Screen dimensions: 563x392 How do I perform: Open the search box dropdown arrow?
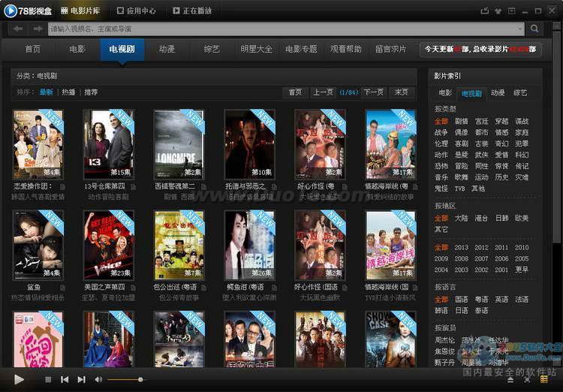point(520,29)
